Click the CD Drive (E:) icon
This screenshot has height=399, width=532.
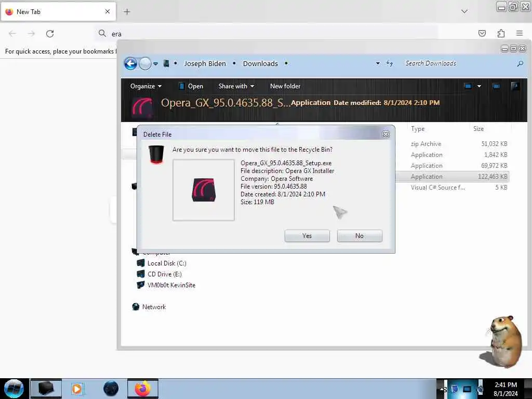[140, 274]
